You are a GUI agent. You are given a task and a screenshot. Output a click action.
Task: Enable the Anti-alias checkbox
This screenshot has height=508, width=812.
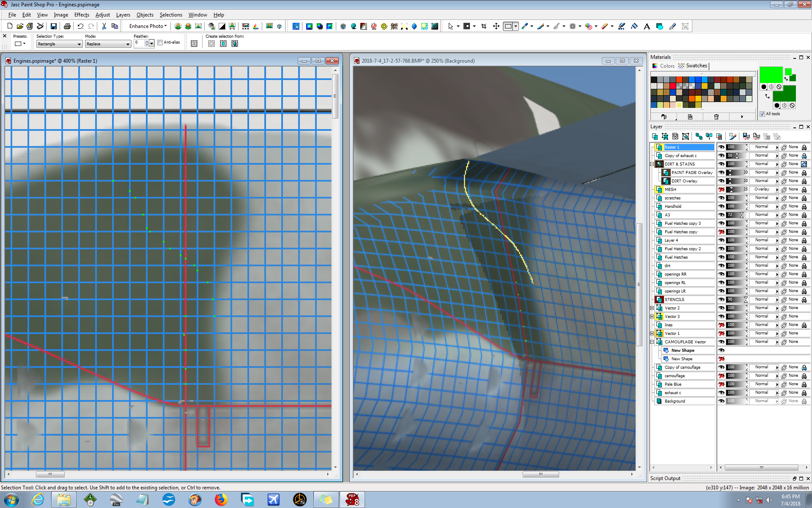point(160,42)
